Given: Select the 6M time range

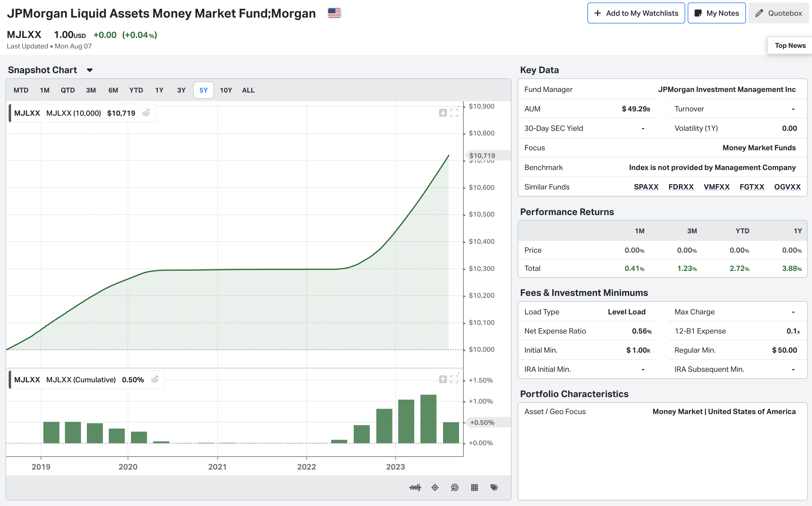Looking at the screenshot, I should pyautogui.click(x=113, y=90).
